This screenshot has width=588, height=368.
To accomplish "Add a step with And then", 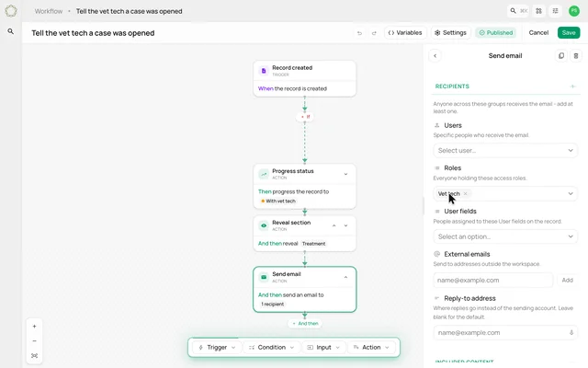I will 305,323.
